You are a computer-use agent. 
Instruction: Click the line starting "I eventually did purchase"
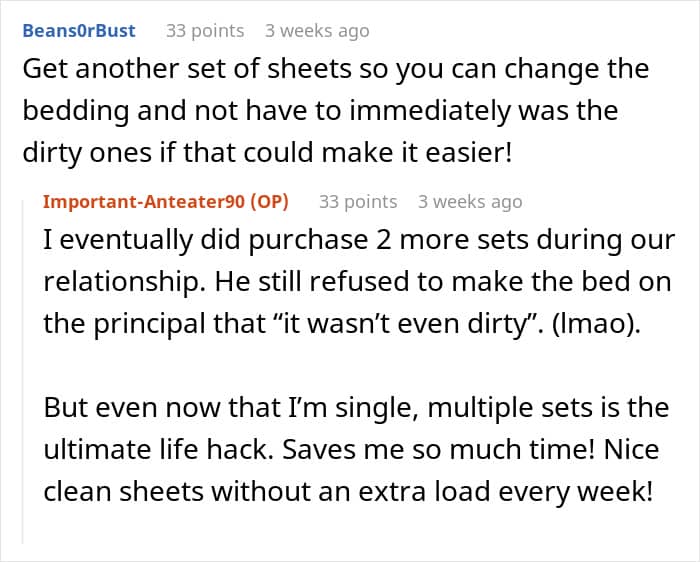click(359, 241)
